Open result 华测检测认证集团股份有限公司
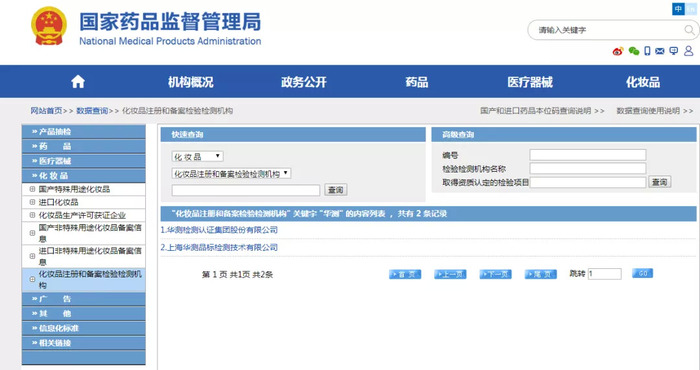The width and height of the screenshot is (700, 370). (x=219, y=230)
